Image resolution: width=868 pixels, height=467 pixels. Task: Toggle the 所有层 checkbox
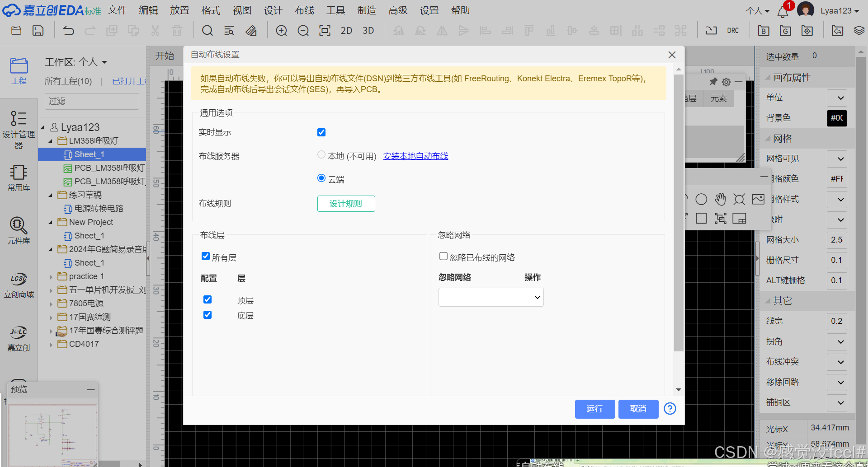click(x=206, y=257)
